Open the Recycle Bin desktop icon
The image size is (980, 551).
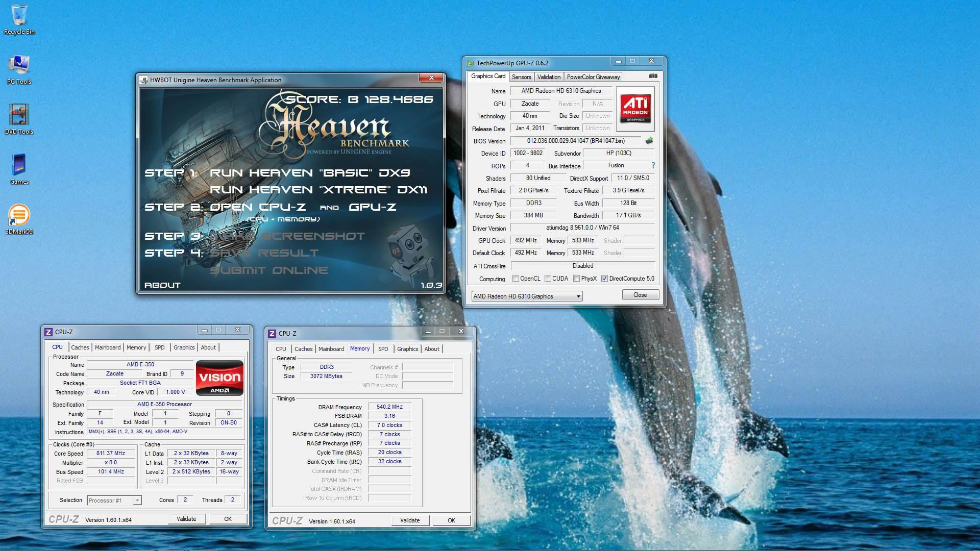pos(19,20)
